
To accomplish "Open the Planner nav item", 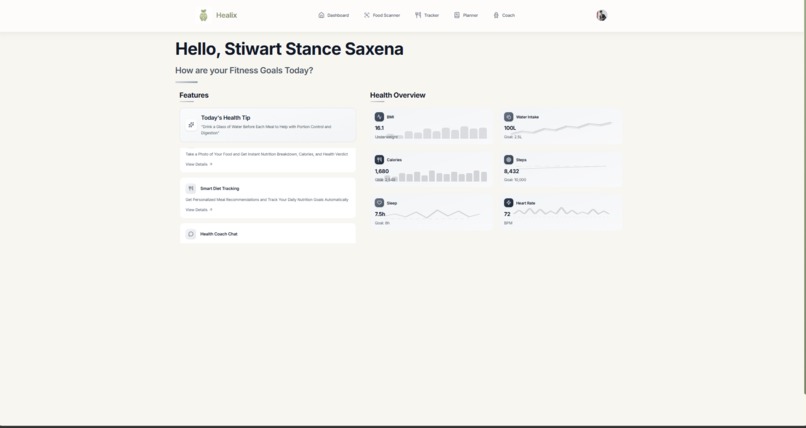I will 466,15.
